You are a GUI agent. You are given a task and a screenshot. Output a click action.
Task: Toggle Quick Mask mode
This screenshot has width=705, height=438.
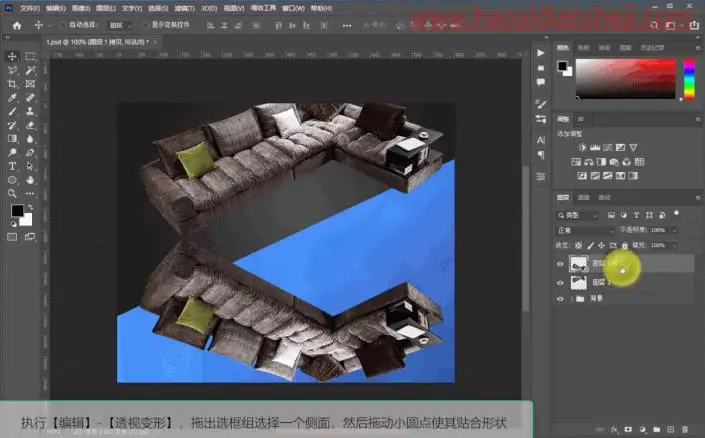[x=12, y=237]
